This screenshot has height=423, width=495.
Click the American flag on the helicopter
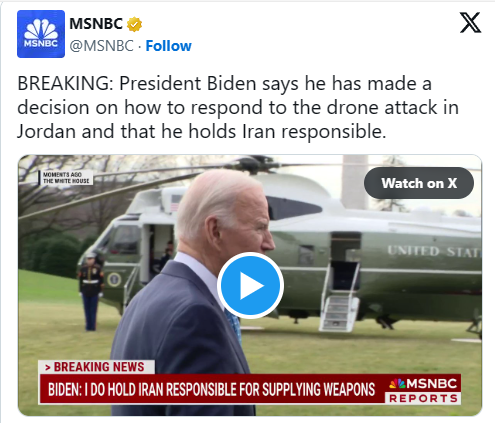tap(176, 203)
